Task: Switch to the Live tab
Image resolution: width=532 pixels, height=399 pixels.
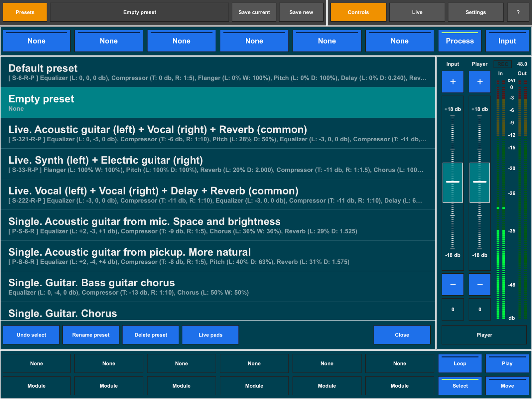Action: tap(417, 12)
